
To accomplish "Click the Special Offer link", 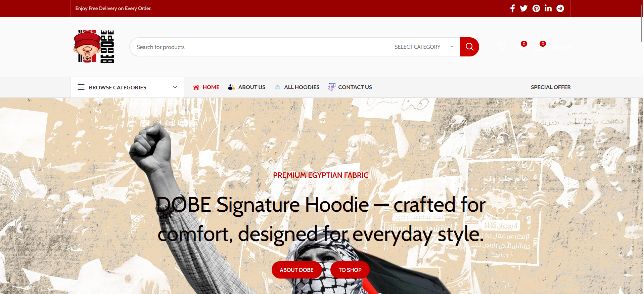I will click(551, 87).
